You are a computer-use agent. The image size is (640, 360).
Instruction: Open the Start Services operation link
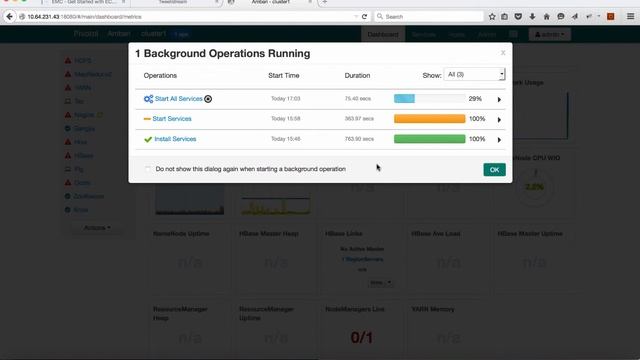pyautogui.click(x=172, y=119)
